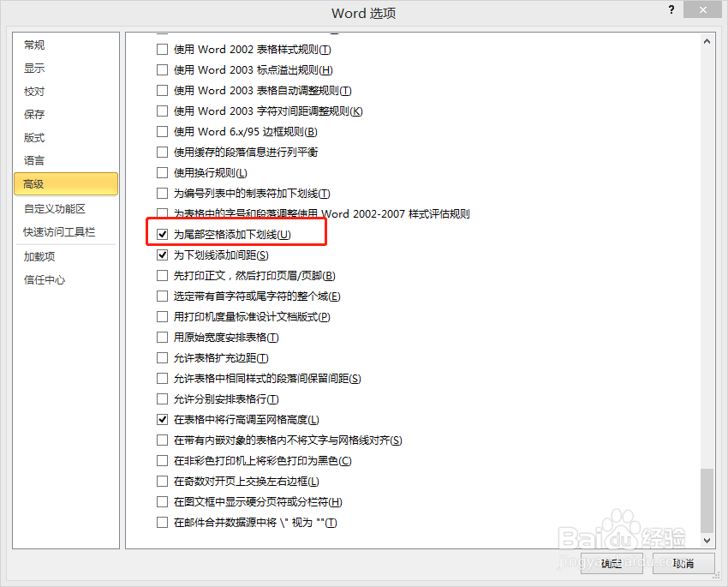Open 快速访问工具栏 settings

[x=65, y=231]
